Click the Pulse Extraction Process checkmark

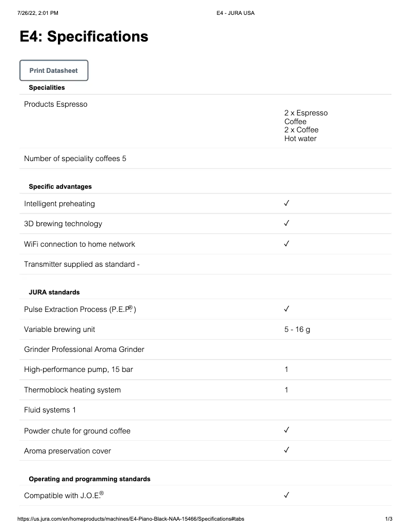tap(287, 309)
